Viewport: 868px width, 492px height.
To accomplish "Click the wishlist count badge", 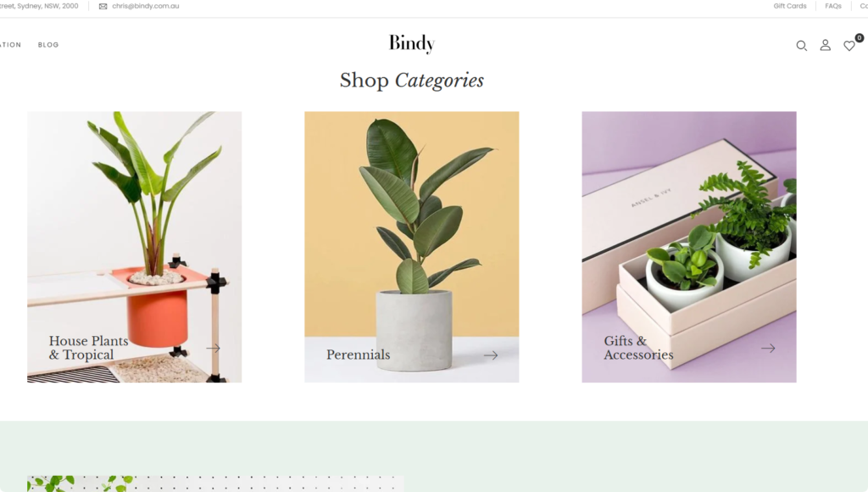I will tap(860, 37).
